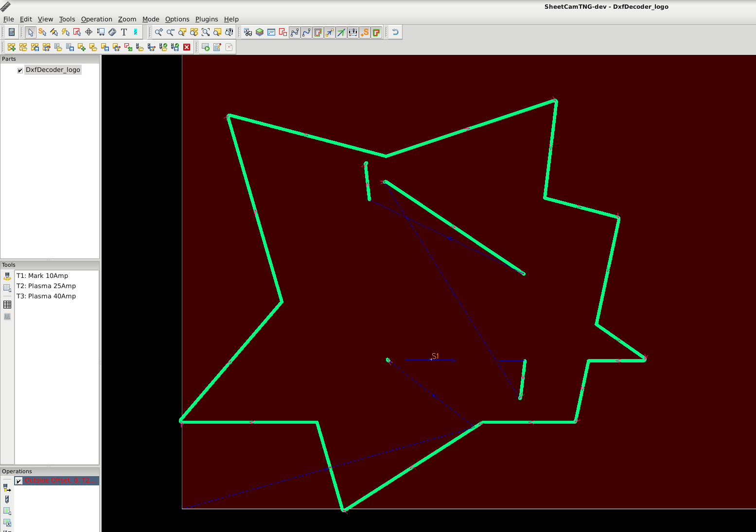This screenshot has width=756, height=532.
Task: Toggle the red-green contour display button
Action: [318, 32]
